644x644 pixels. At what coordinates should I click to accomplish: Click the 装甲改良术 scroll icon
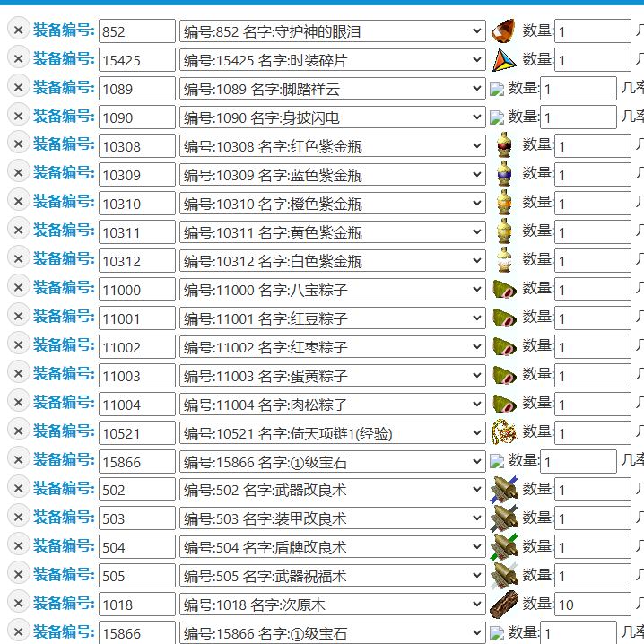504,518
